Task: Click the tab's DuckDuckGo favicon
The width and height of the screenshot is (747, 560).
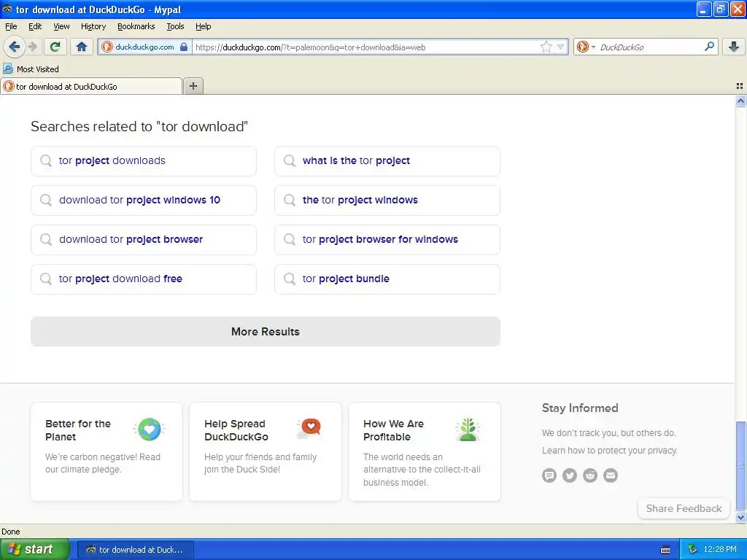Action: click(9, 86)
